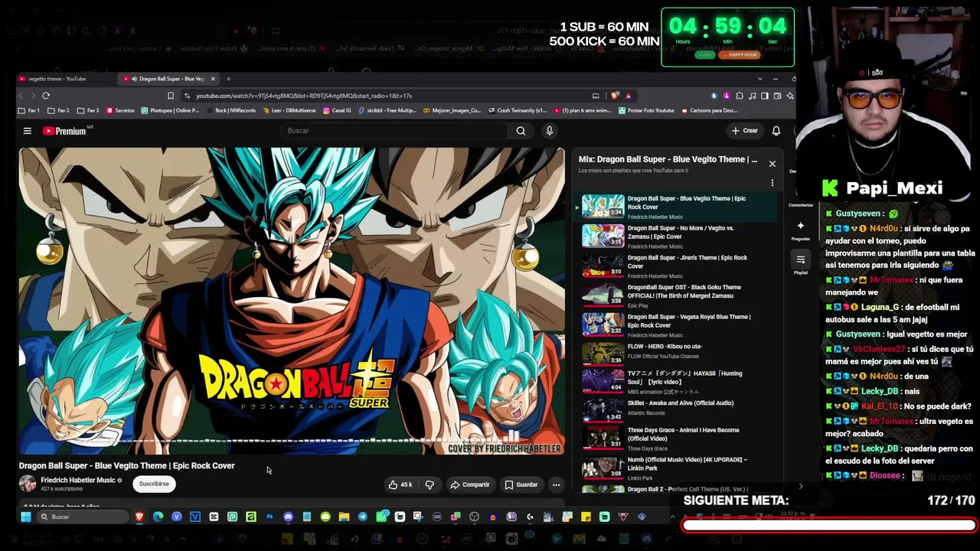Open the Brave Shields icon
The height and width of the screenshot is (551, 980).
pos(614,96)
